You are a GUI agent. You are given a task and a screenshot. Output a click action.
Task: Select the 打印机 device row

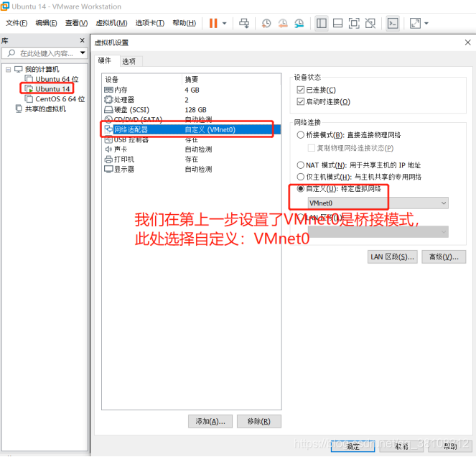point(191,160)
